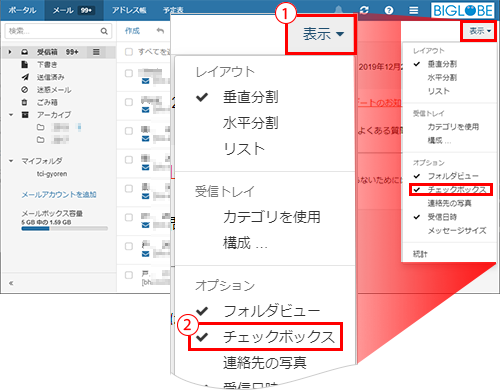
Task: Click the refresh icon in top bar
Action: [x=364, y=10]
